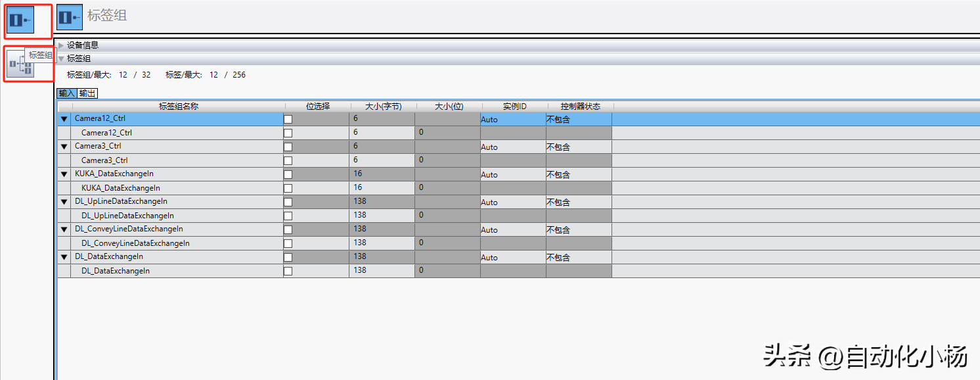Screen dimensions: 980x380
Task: Switch to the 输出 tab
Action: pyautogui.click(x=88, y=93)
